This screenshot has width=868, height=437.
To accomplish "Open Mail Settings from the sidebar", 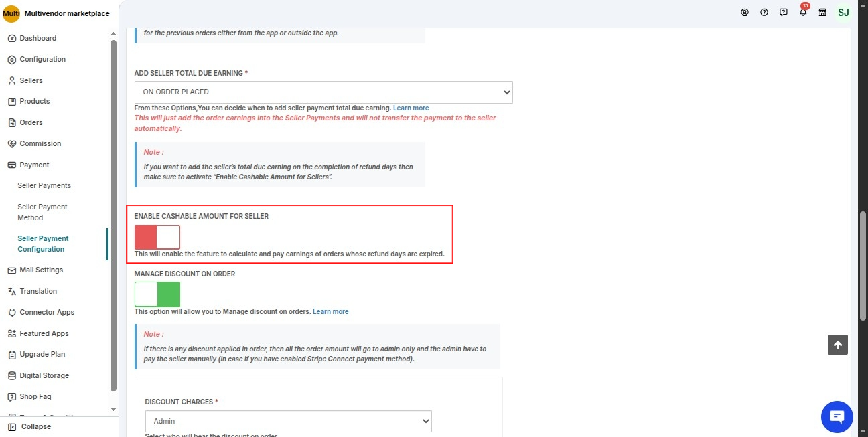I will (x=40, y=270).
